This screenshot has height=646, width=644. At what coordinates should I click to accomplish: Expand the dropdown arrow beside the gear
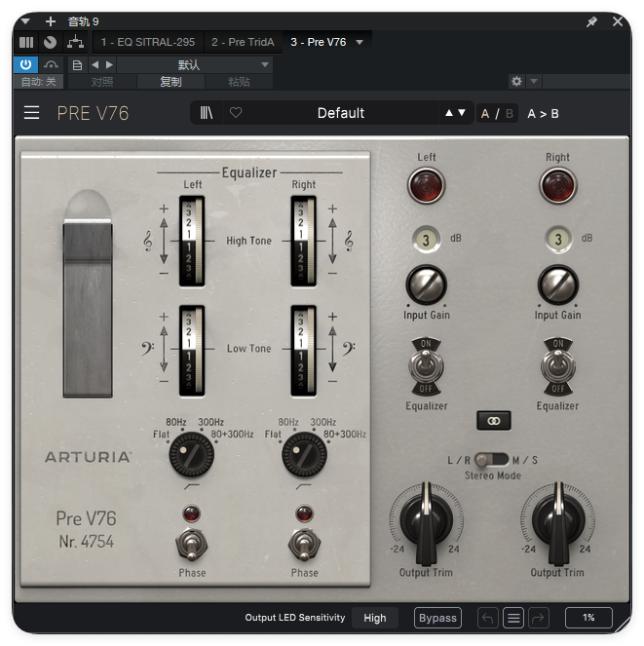coord(534,81)
